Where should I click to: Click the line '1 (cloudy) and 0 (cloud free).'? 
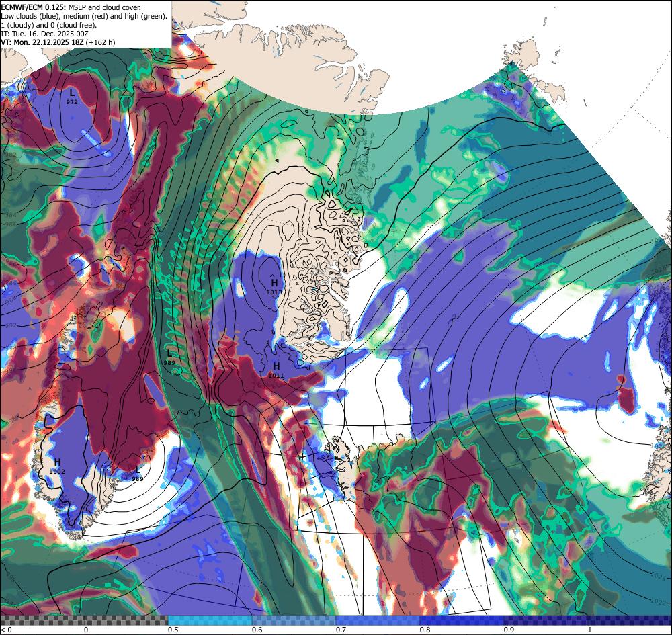pyautogui.click(x=49, y=25)
